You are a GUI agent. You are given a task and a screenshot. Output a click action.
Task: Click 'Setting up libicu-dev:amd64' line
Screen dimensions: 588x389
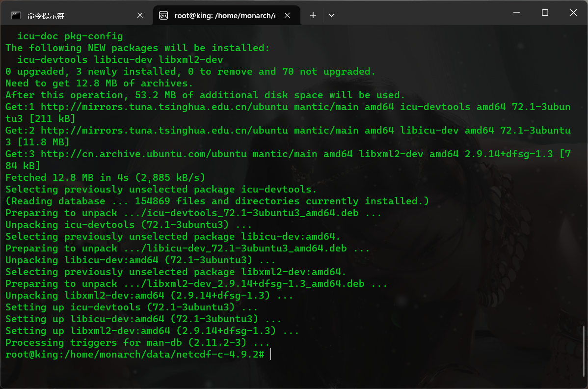143,319
